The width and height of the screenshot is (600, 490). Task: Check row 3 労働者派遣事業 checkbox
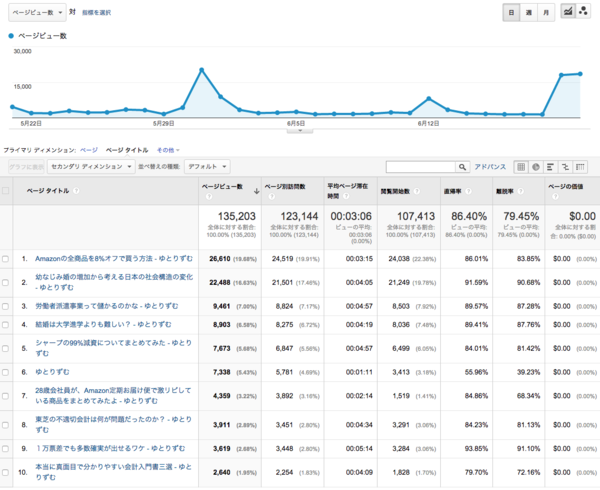tap(5, 306)
